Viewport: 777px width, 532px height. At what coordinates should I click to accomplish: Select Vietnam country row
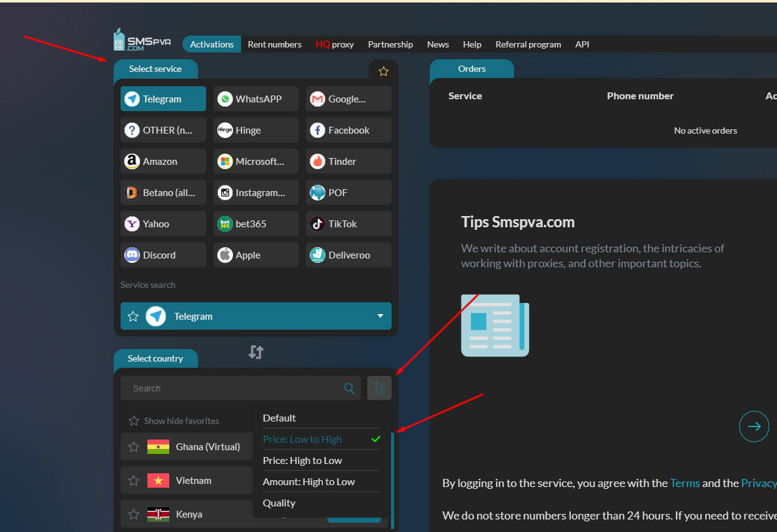pyautogui.click(x=187, y=480)
